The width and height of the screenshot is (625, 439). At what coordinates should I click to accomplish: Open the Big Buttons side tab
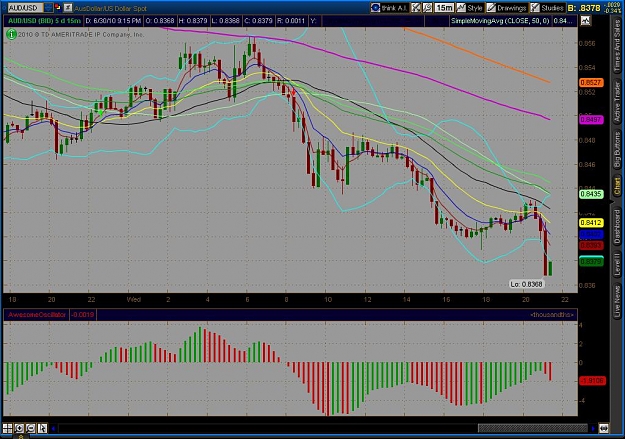click(x=617, y=150)
